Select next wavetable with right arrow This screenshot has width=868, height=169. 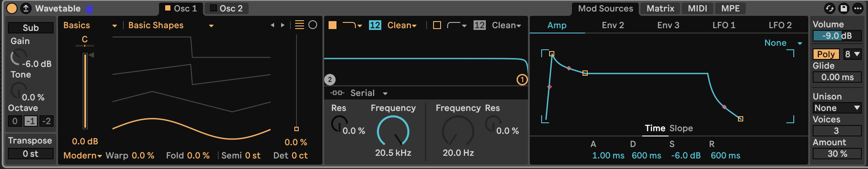coord(282,26)
